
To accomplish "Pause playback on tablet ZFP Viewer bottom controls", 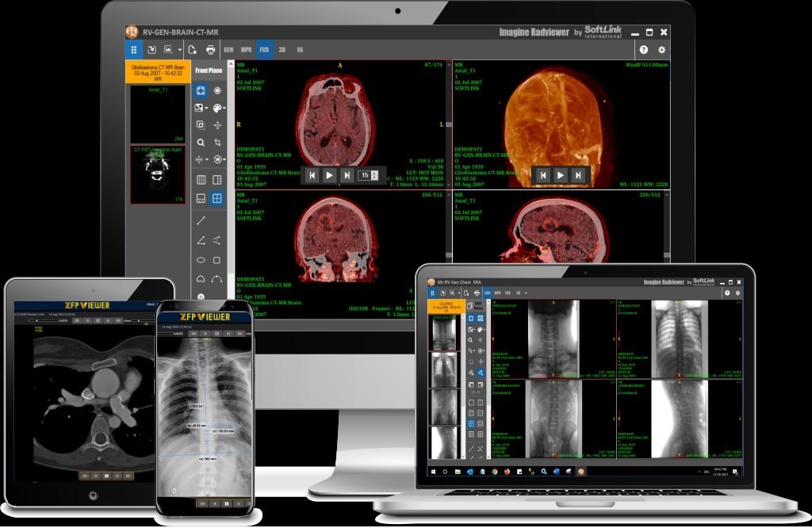I will point(107,476).
